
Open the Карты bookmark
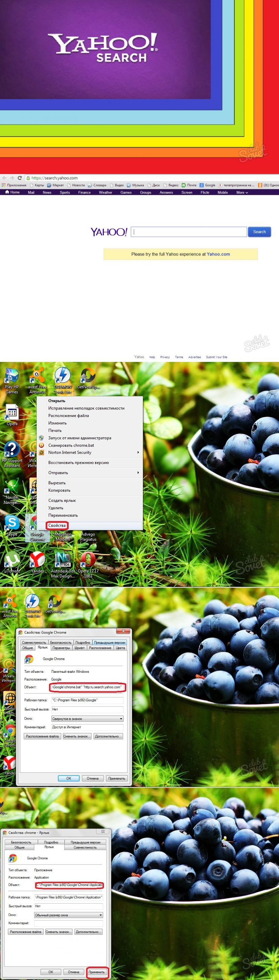(x=37, y=185)
